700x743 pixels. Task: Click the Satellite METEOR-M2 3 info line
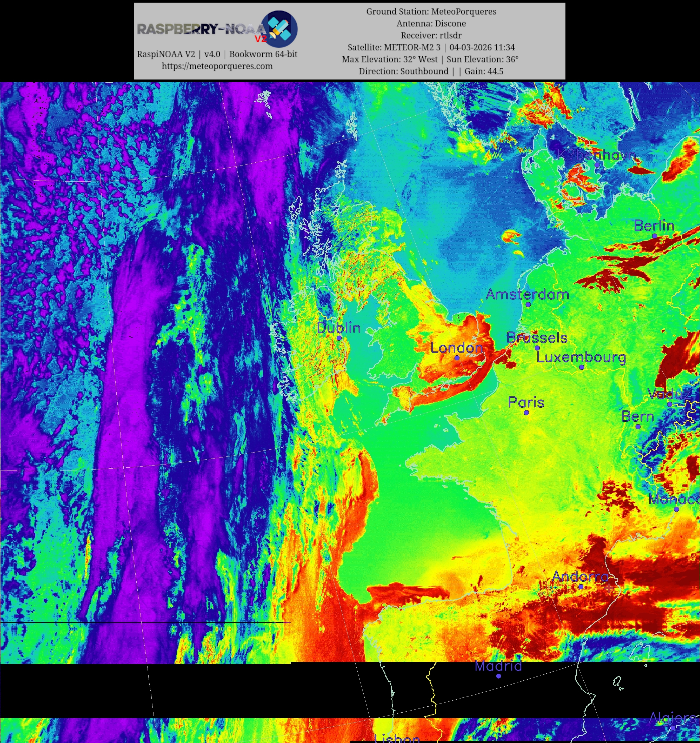pos(431,48)
